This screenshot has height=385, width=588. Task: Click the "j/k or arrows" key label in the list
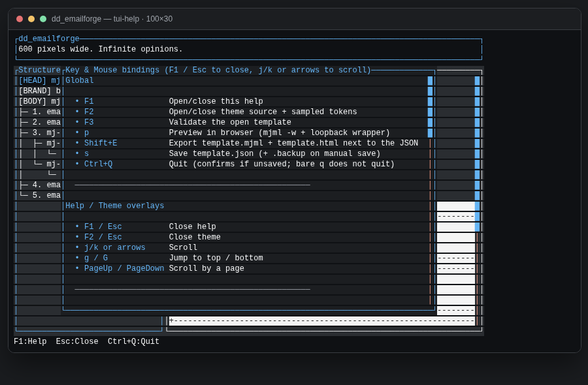[115, 248]
